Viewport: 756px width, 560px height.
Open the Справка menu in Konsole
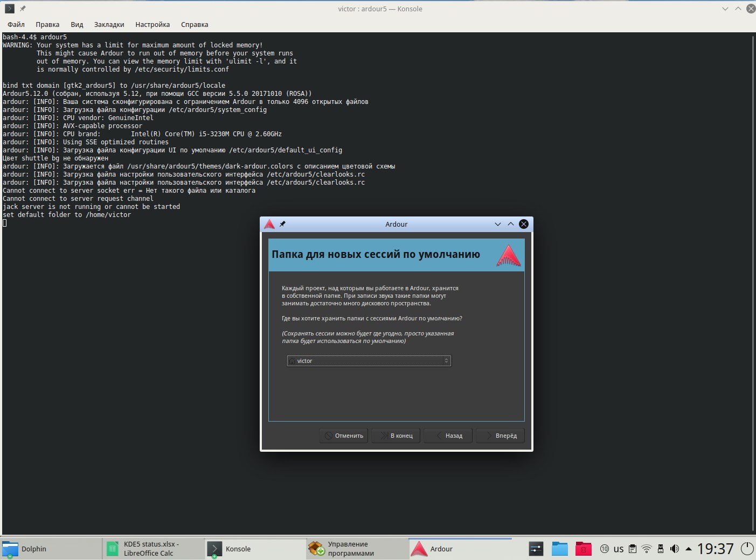195,24
